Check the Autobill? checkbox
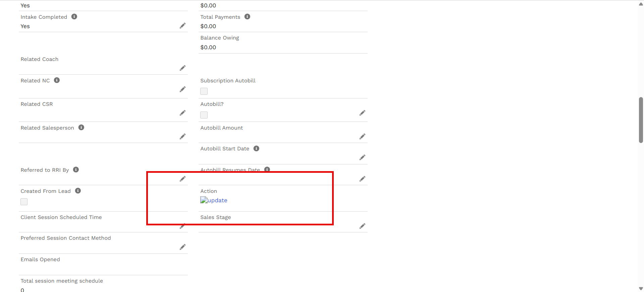Screen dimensions: 644x292 tap(204, 115)
